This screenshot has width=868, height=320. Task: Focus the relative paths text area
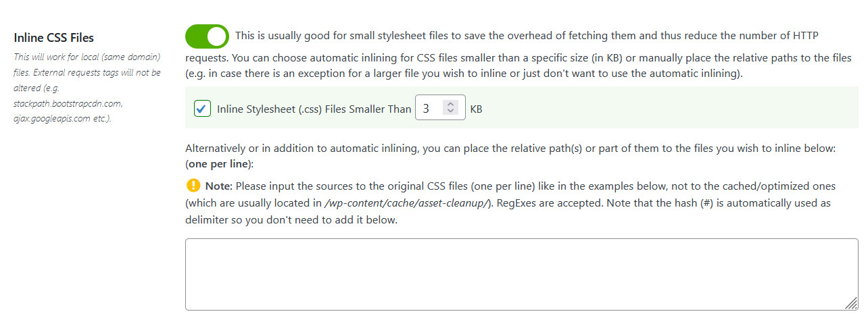[521, 274]
